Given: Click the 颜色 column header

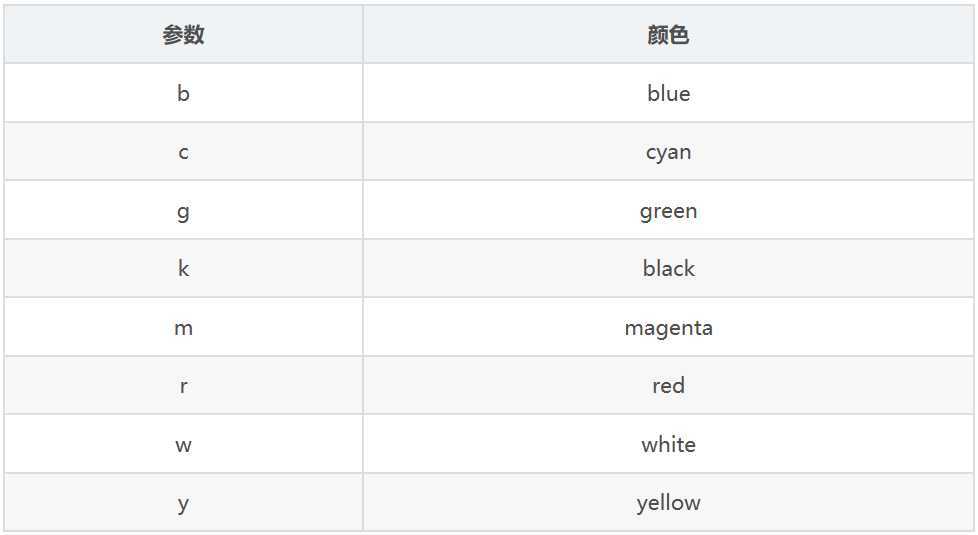Looking at the screenshot, I should point(668,34).
